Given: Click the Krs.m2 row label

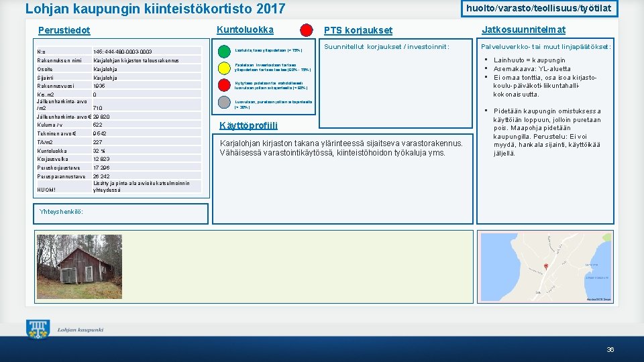Looking at the screenshot, I should pyautogui.click(x=45, y=95).
